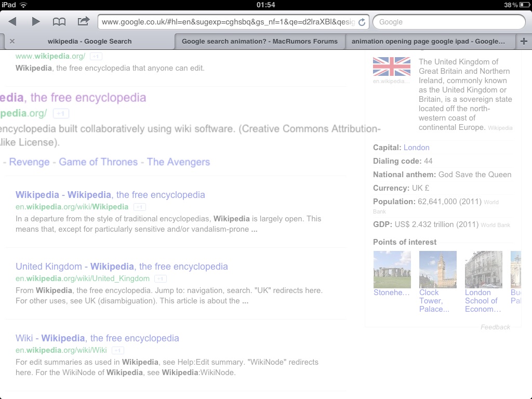Click the www.wikipedia.org/ green URL
This screenshot has height=399, width=532.
(x=50, y=56)
